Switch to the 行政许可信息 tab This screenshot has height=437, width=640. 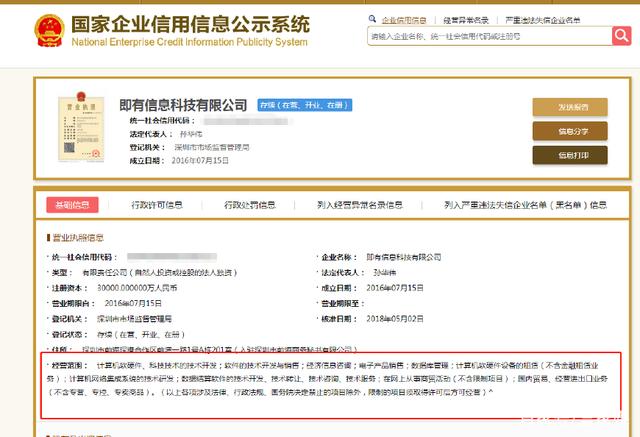click(157, 205)
